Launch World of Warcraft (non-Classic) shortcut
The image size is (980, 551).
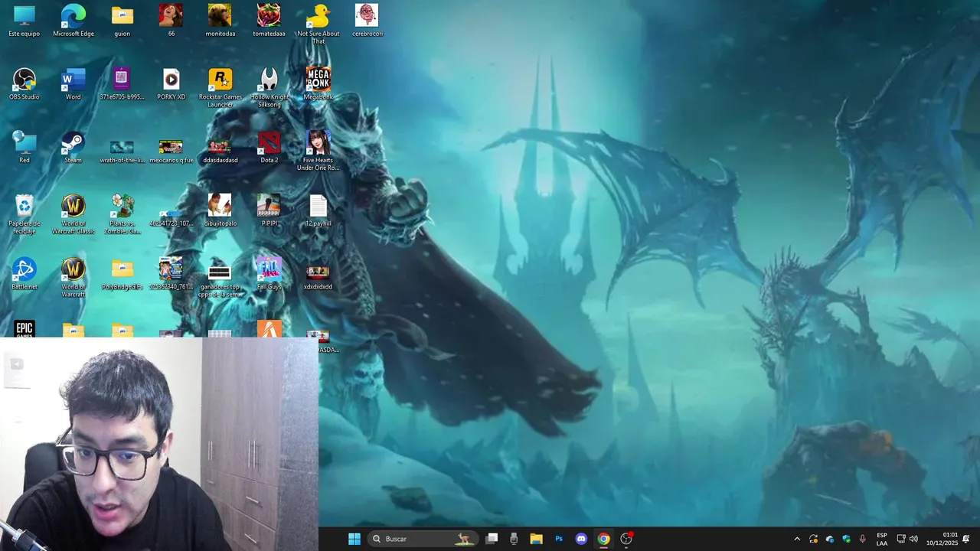(73, 278)
